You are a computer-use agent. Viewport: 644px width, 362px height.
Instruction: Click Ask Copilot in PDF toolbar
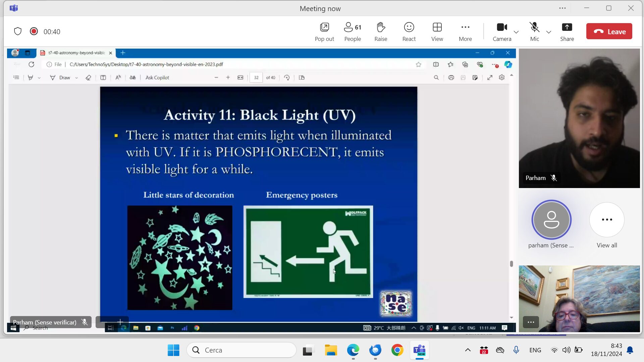[157, 77]
